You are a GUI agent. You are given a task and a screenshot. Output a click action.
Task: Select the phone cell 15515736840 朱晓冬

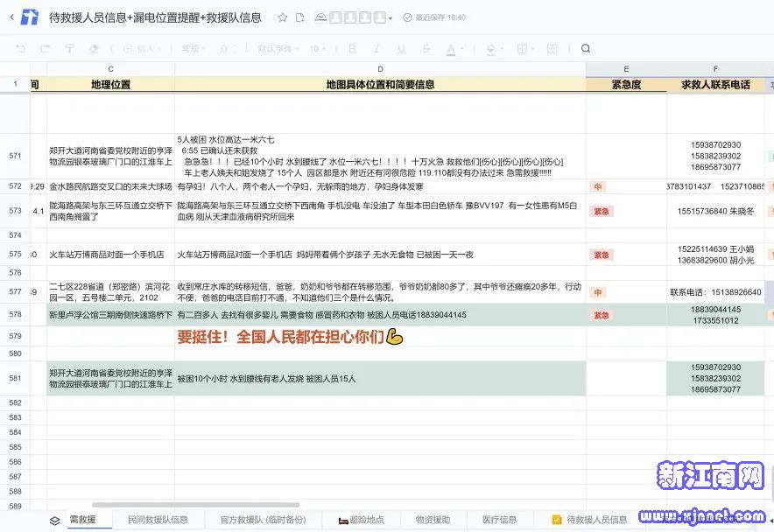pos(715,211)
